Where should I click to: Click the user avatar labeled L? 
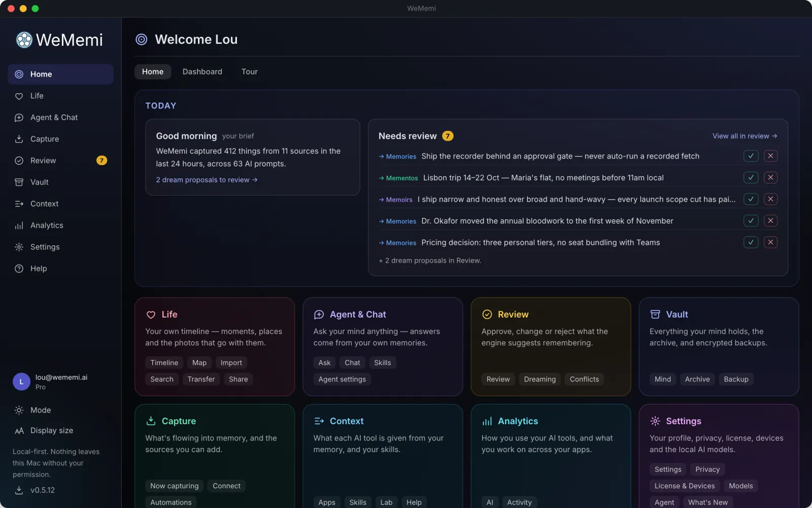coord(21,382)
